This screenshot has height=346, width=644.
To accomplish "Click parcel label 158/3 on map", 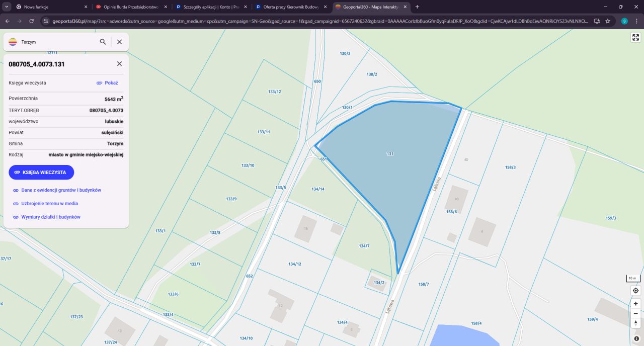I will [x=510, y=167].
